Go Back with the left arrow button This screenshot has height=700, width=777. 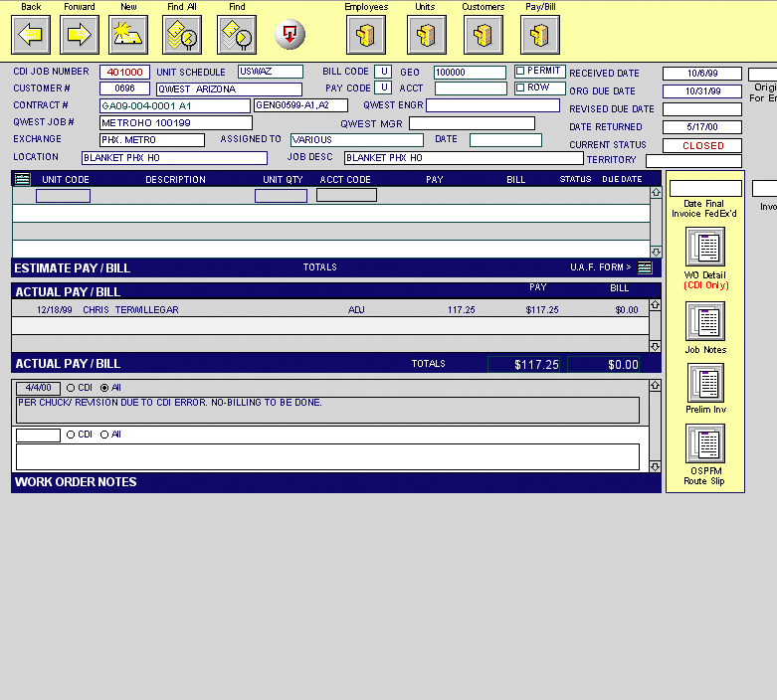31,35
